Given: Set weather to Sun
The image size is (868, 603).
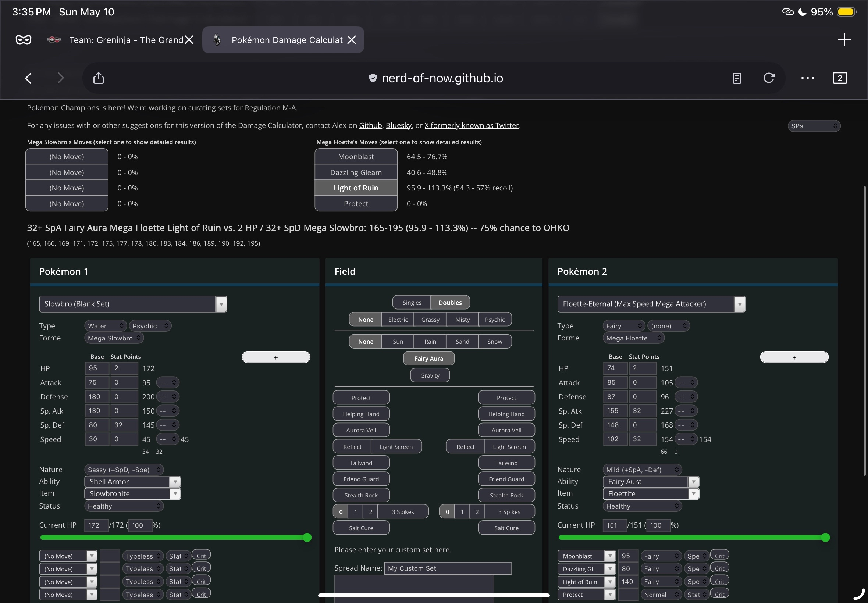Looking at the screenshot, I should tap(398, 342).
